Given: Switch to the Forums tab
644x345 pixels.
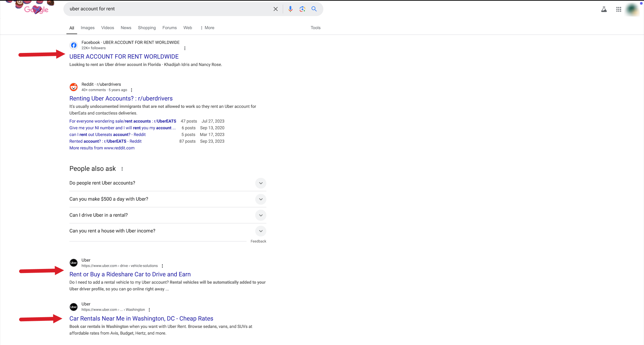Looking at the screenshot, I should click(x=170, y=28).
